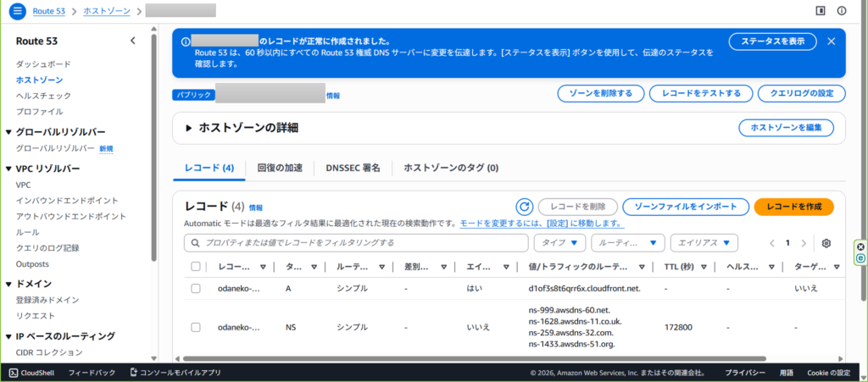Collapse the Route 53 sidebar arrow
The width and height of the screenshot is (868, 382).
tap(132, 41)
